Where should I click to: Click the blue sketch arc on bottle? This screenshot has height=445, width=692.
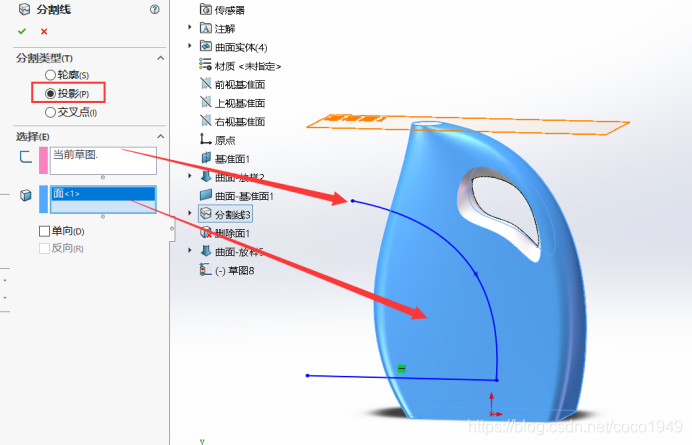(476, 274)
